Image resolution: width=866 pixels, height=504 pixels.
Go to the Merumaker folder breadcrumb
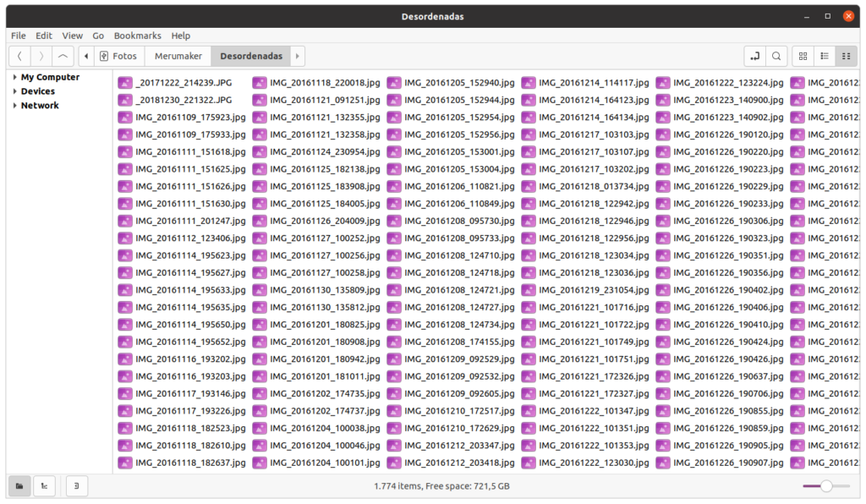point(178,57)
